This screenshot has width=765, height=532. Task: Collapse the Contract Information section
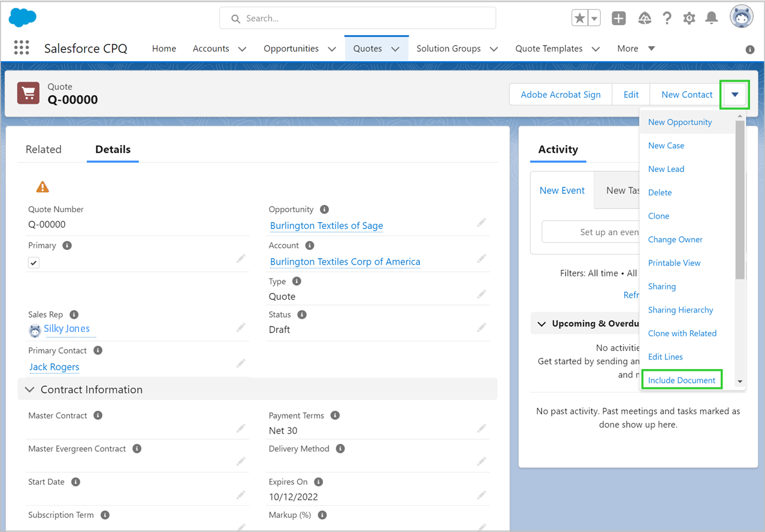click(29, 389)
